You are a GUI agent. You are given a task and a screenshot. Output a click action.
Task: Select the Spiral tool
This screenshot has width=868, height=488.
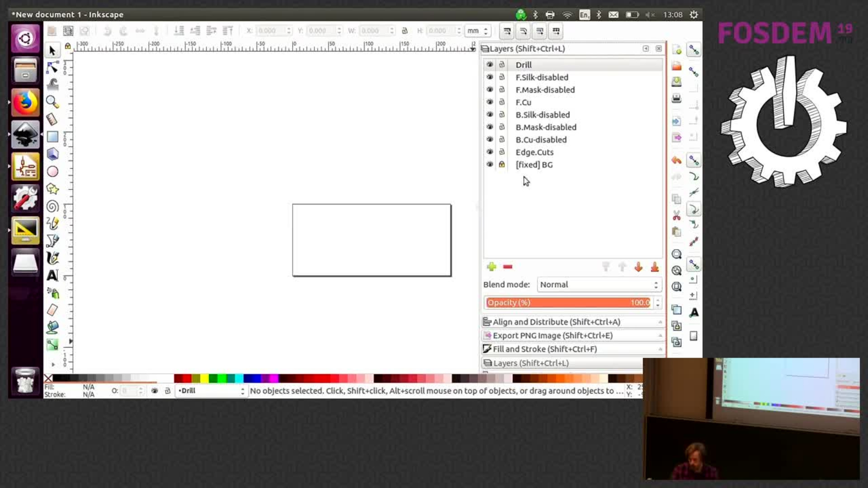pos(52,206)
